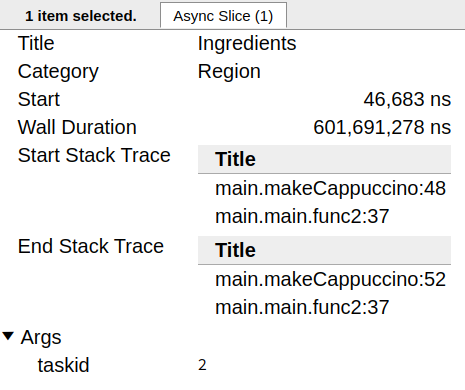Click the Ingredients title value

click(247, 43)
